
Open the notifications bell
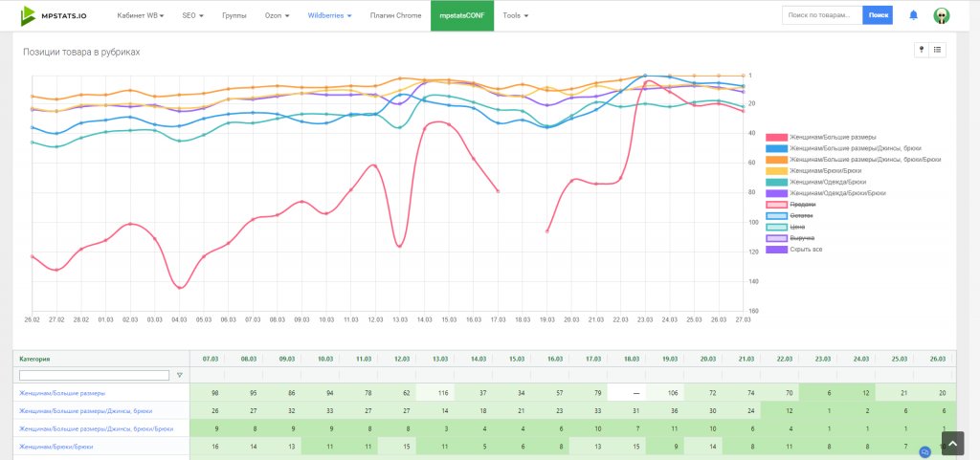913,15
